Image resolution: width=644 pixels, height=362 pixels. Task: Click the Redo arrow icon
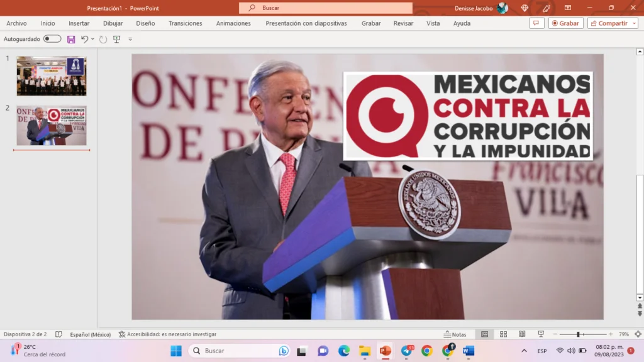coord(103,39)
